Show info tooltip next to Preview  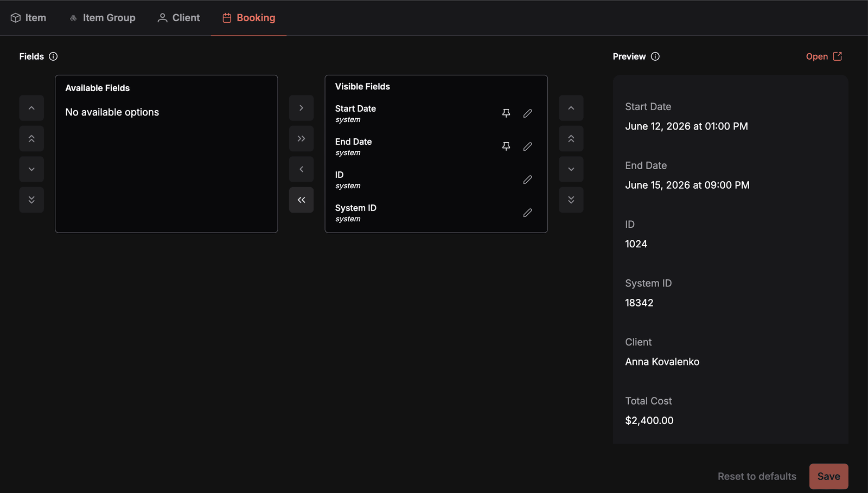tap(655, 56)
